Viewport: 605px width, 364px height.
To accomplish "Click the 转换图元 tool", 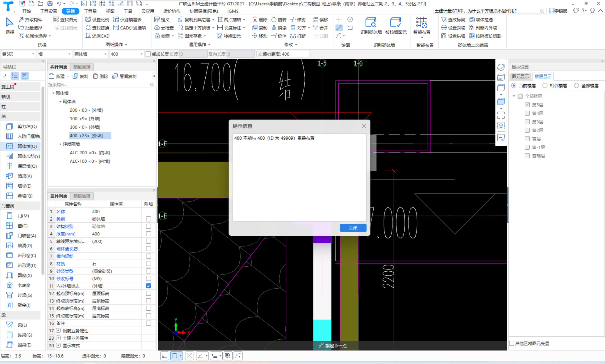I will pyautogui.click(x=229, y=36).
